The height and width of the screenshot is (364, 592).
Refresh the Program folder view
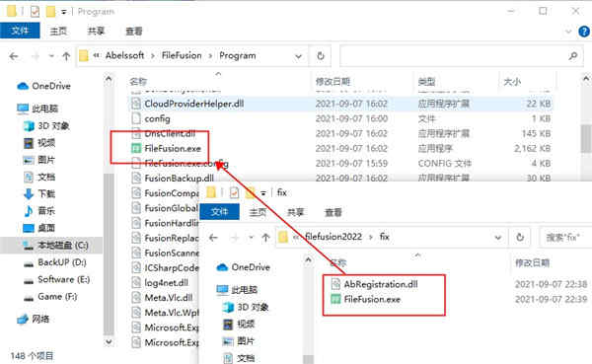coord(321,56)
